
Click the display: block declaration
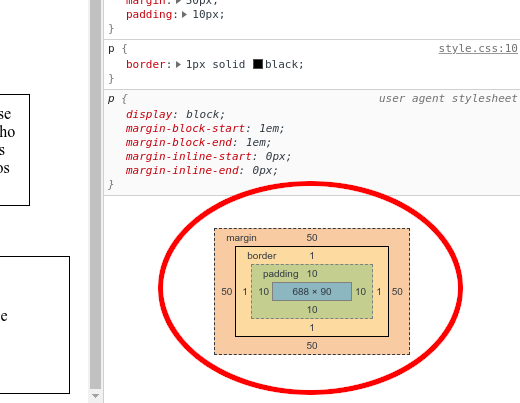[x=175, y=114]
